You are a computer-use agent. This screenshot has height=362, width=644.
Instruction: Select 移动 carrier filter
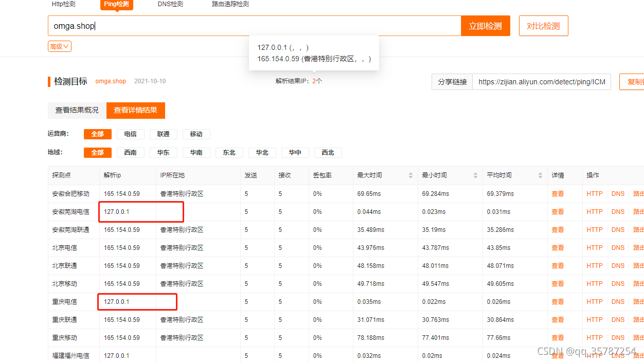(196, 134)
